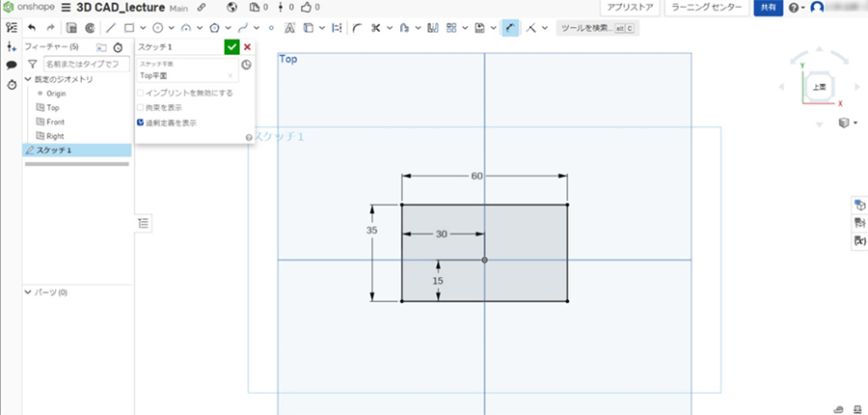
Task: Cancel sketch with the red X
Action: (248, 46)
